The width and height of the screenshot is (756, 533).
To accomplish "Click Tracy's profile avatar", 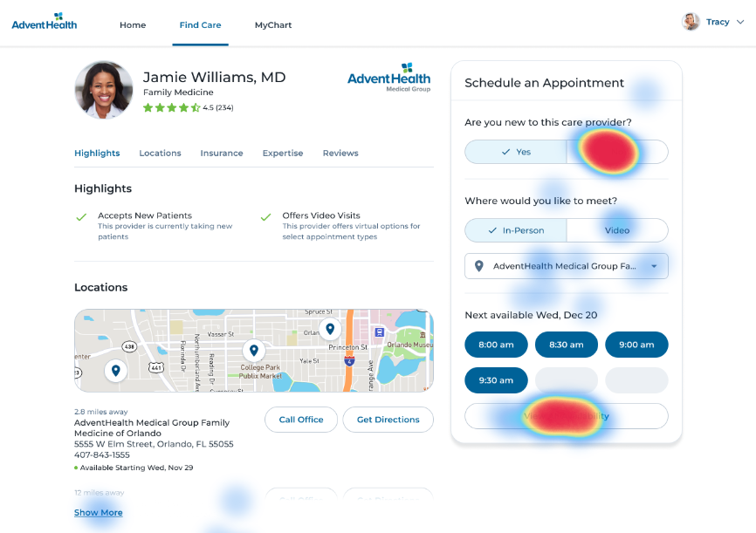I will coord(691,22).
